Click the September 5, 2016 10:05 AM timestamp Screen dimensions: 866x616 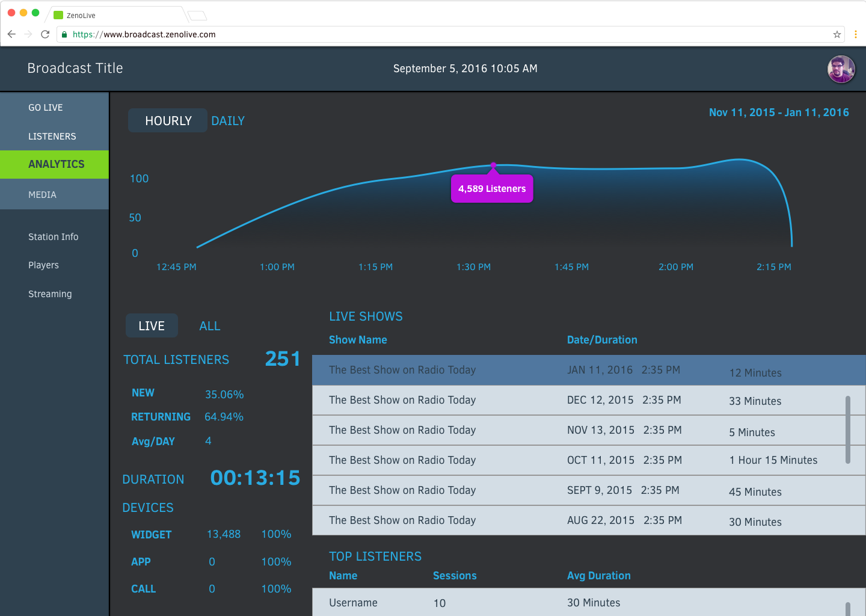[x=465, y=69]
